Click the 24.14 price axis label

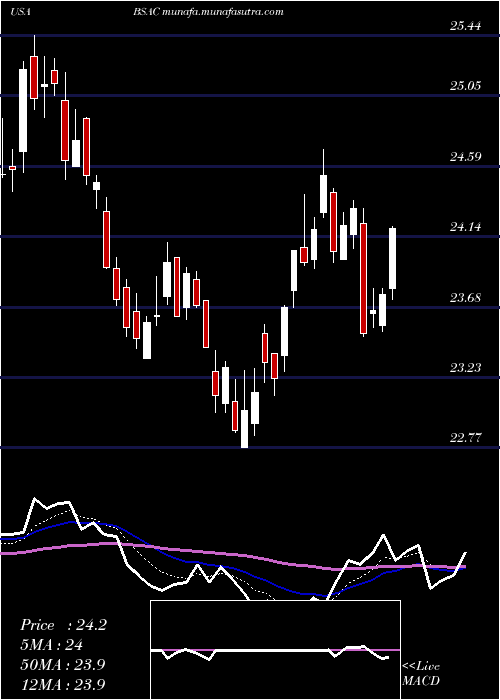click(x=465, y=227)
